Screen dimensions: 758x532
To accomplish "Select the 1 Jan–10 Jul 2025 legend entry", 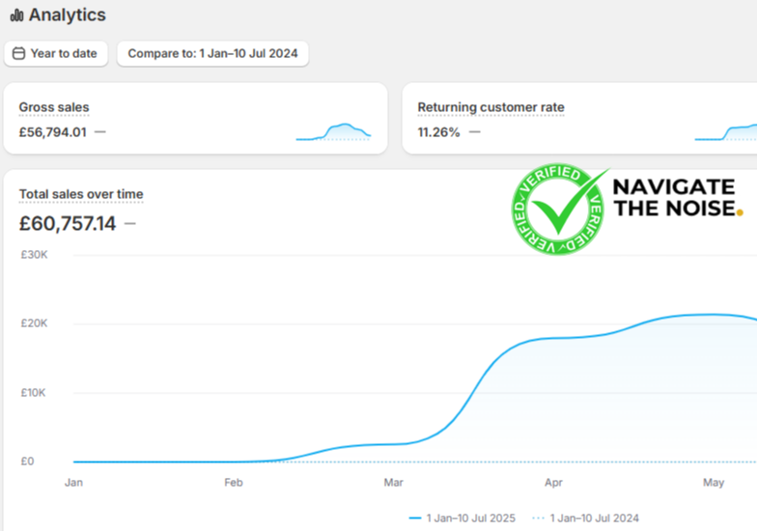I will coord(463,518).
